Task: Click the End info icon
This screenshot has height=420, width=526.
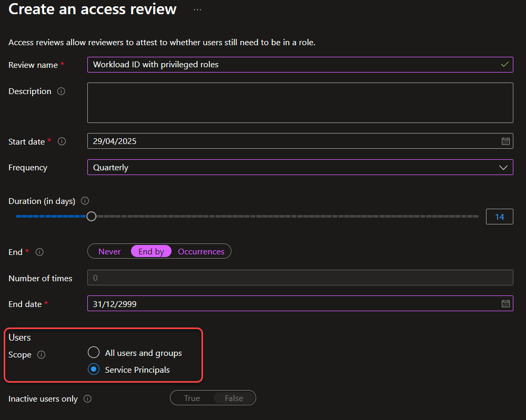Action: (x=39, y=252)
